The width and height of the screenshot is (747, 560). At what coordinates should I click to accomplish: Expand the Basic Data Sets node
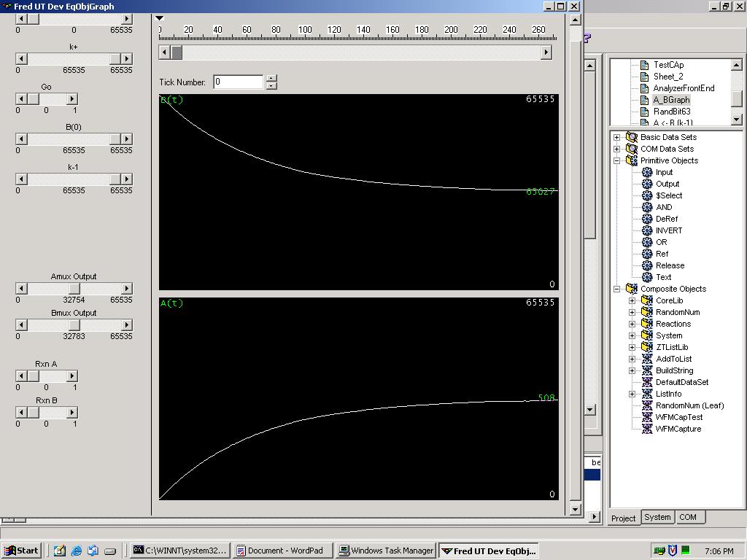click(x=617, y=137)
